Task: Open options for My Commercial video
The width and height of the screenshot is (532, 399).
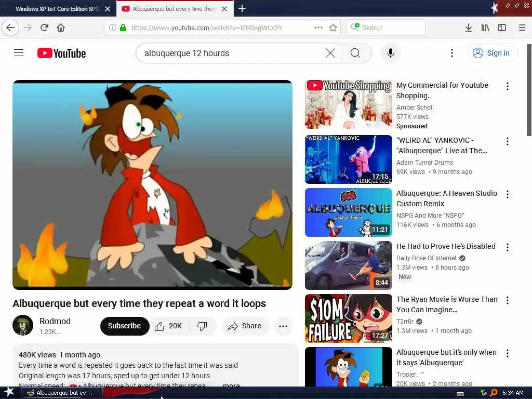Action: (x=507, y=86)
